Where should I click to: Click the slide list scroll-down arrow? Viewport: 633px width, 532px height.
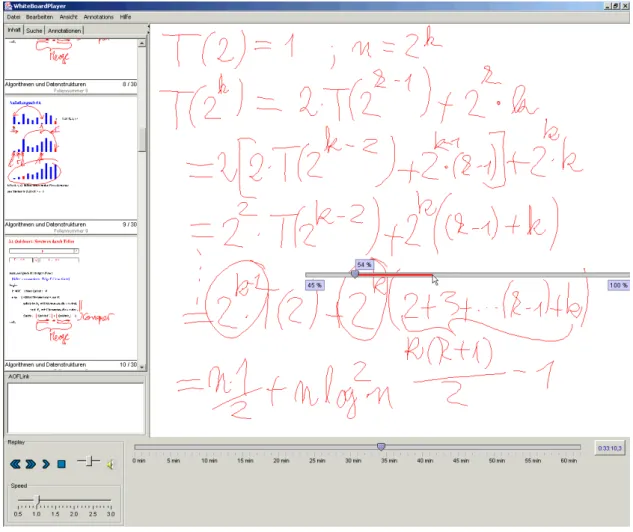(x=142, y=367)
